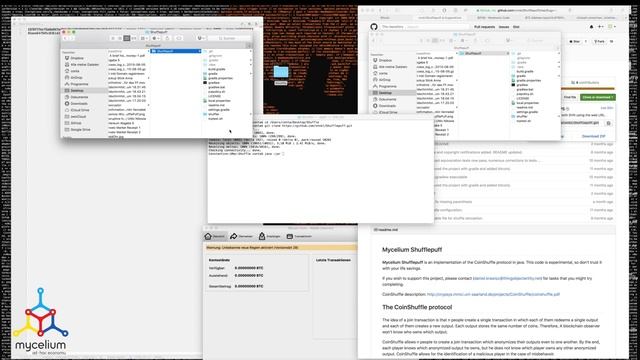Open Google Drive in left Finder sidebar
Image resolution: width=640 pixels, height=360 pixels.
pos(80,130)
